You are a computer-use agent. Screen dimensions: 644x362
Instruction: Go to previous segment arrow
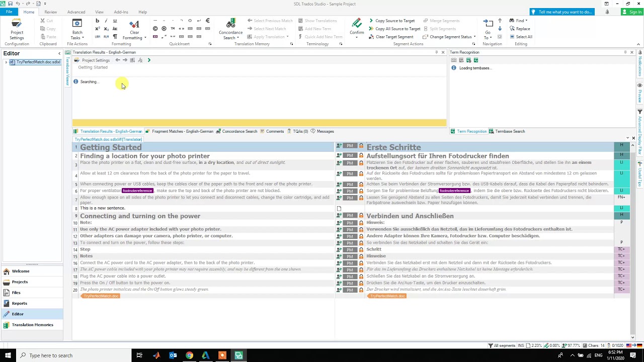tap(500, 21)
